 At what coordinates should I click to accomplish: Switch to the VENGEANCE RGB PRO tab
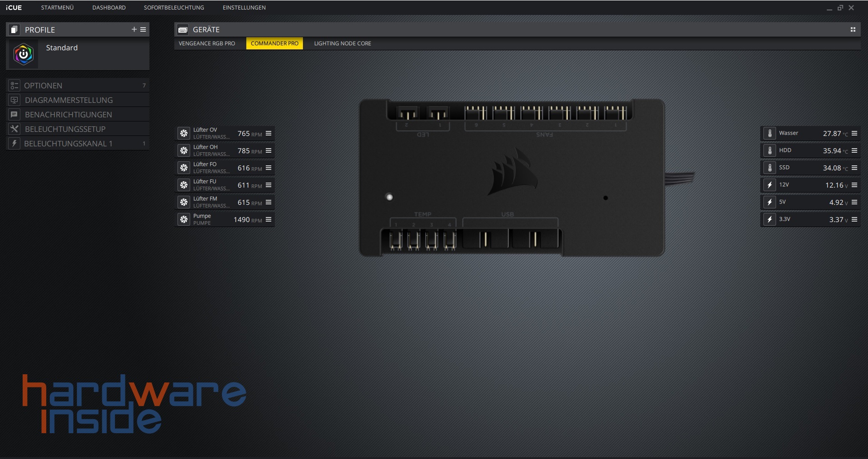coord(207,43)
